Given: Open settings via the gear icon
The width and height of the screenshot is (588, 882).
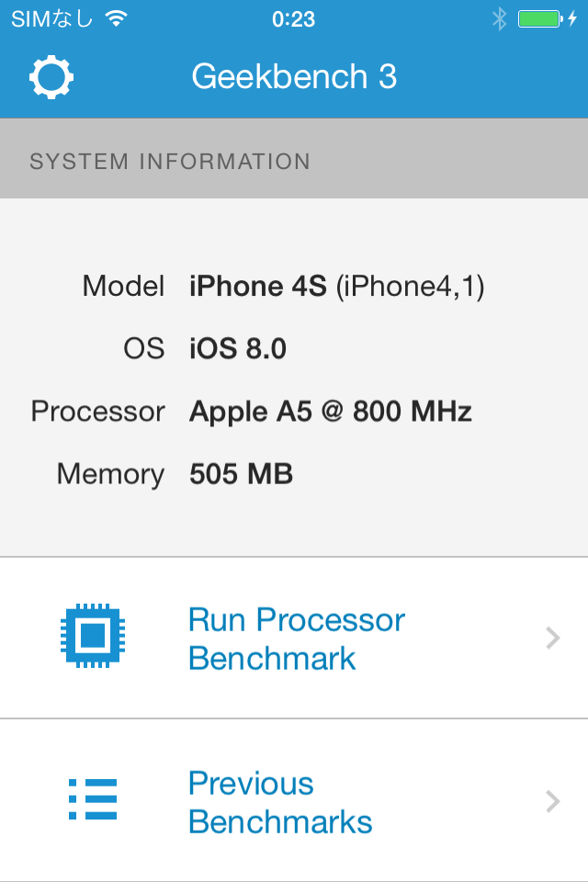Looking at the screenshot, I should click(x=51, y=77).
